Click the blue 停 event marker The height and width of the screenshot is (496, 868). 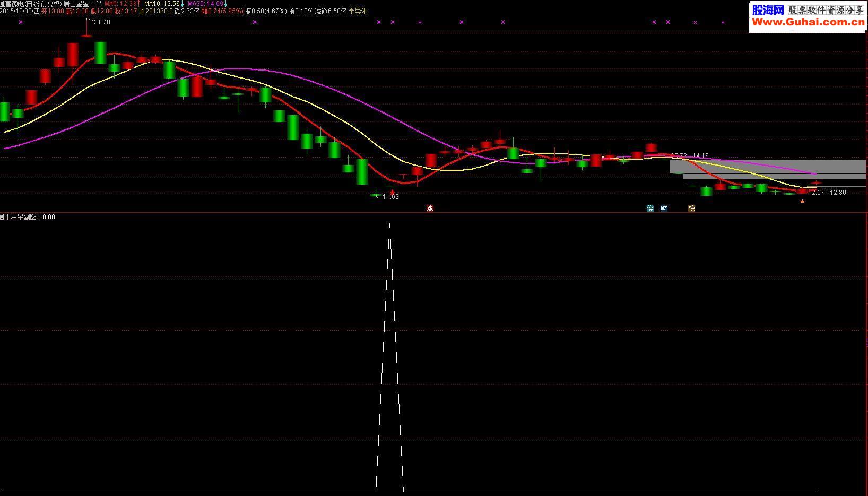coord(650,208)
